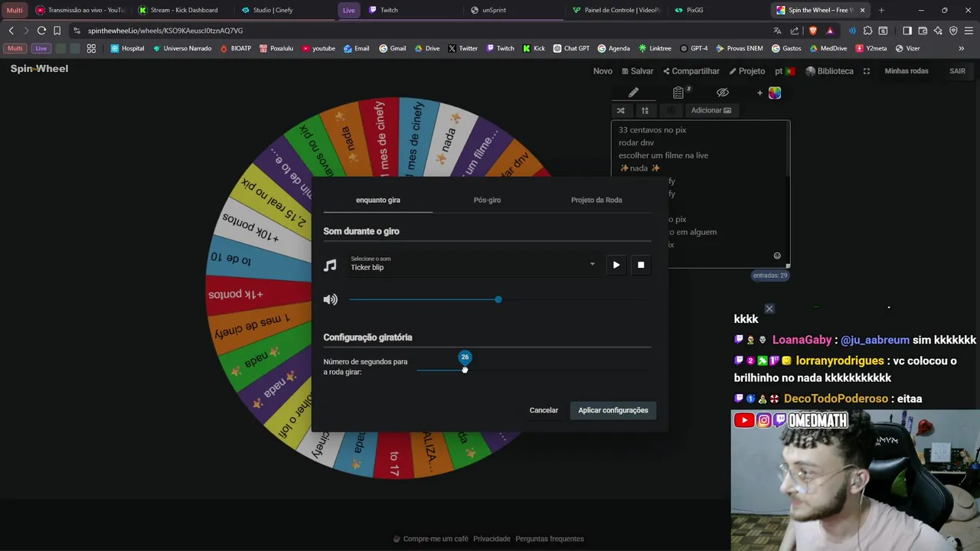Switch to 'Stream - Kick Dashboard' tab

pos(184,10)
